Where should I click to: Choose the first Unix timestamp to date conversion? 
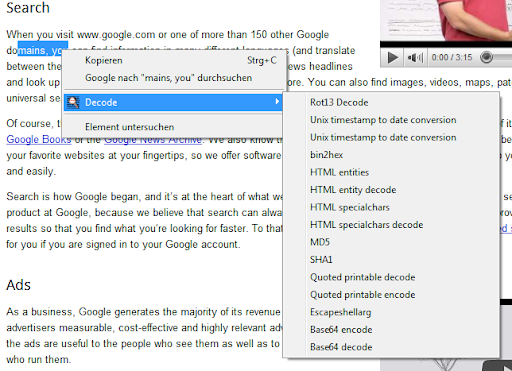click(391, 120)
